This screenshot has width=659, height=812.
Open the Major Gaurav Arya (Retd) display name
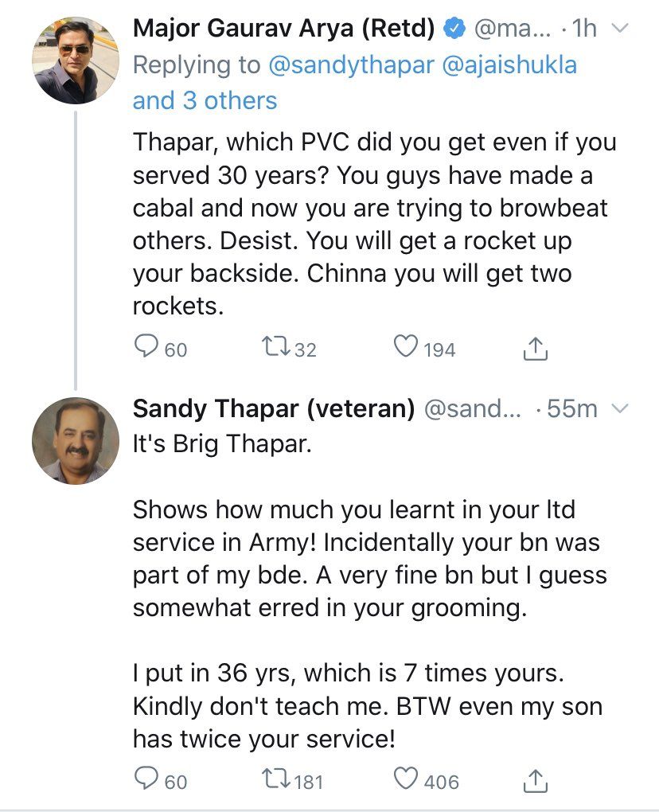click(x=283, y=29)
